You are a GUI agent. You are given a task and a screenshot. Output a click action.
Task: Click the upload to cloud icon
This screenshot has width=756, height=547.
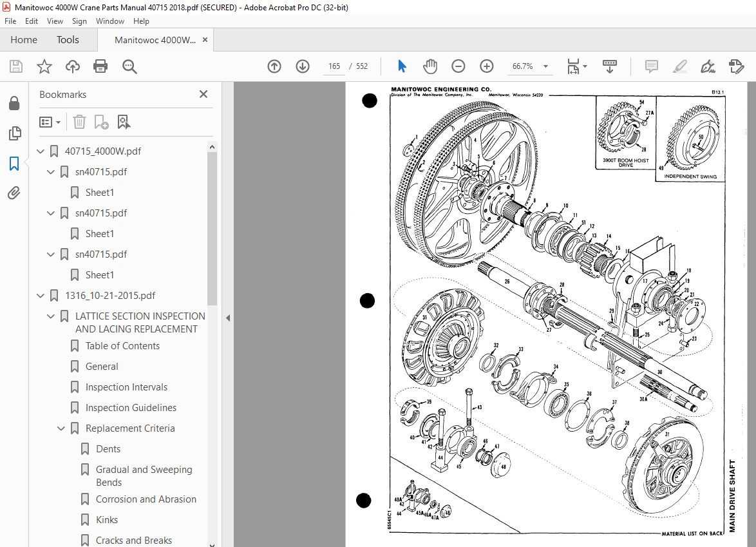pos(73,66)
